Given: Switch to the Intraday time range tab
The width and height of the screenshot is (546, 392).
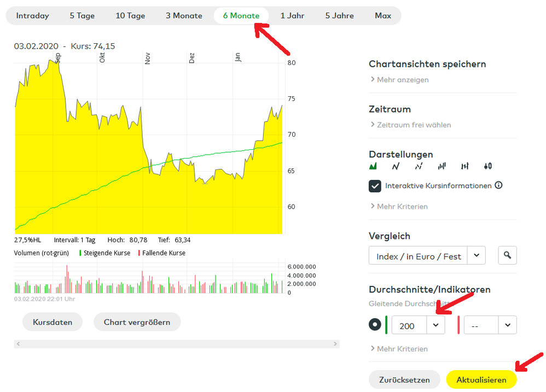Looking at the screenshot, I should (32, 16).
